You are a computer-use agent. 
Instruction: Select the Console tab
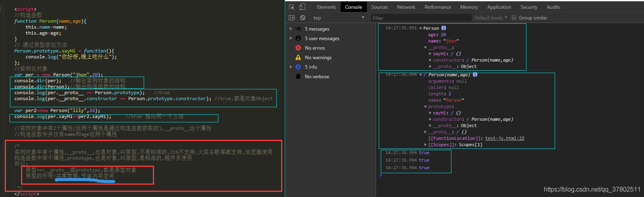[353, 7]
